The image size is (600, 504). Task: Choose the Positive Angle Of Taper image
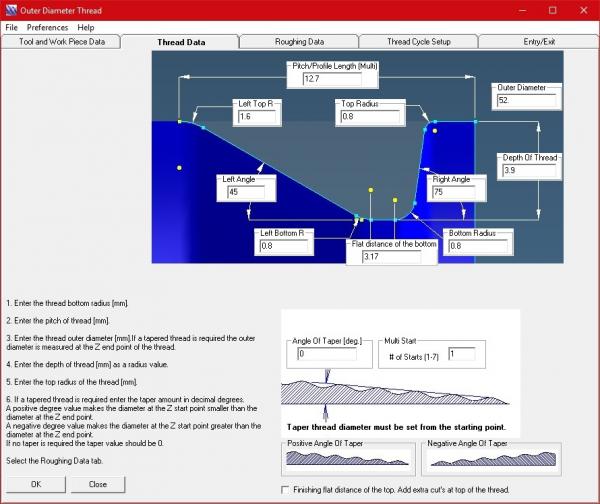[x=347, y=457]
